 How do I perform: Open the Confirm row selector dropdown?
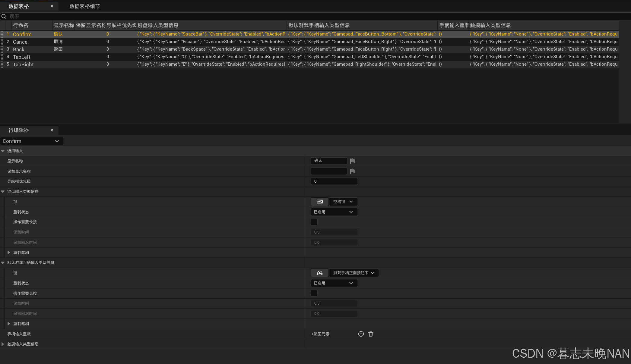click(31, 141)
